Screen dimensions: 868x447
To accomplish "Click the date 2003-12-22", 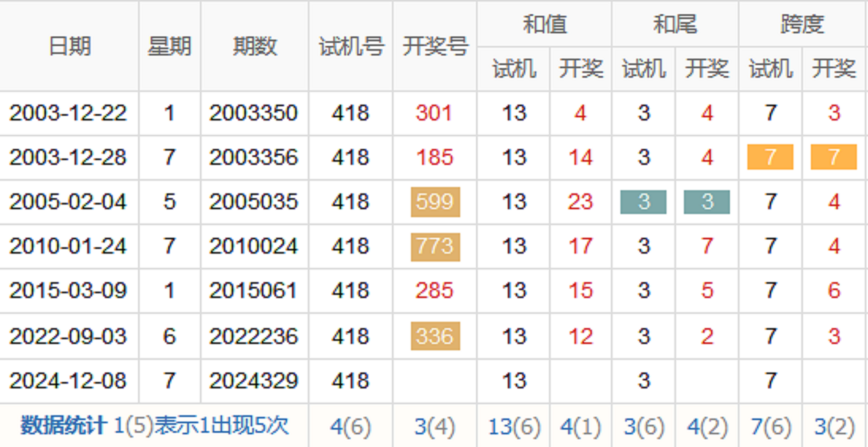I will coord(68,113).
